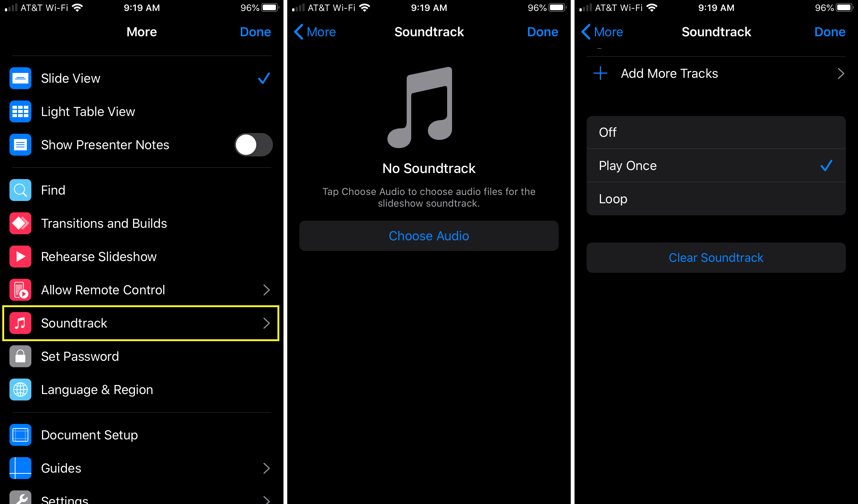Tap Clear Soundtrack button
The height and width of the screenshot is (504, 858).
point(715,257)
